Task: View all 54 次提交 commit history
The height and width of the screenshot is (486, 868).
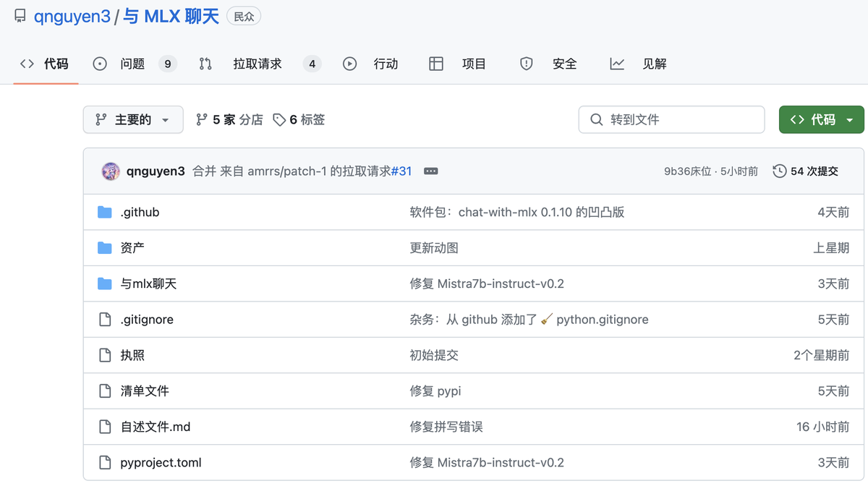Action: [x=806, y=171]
